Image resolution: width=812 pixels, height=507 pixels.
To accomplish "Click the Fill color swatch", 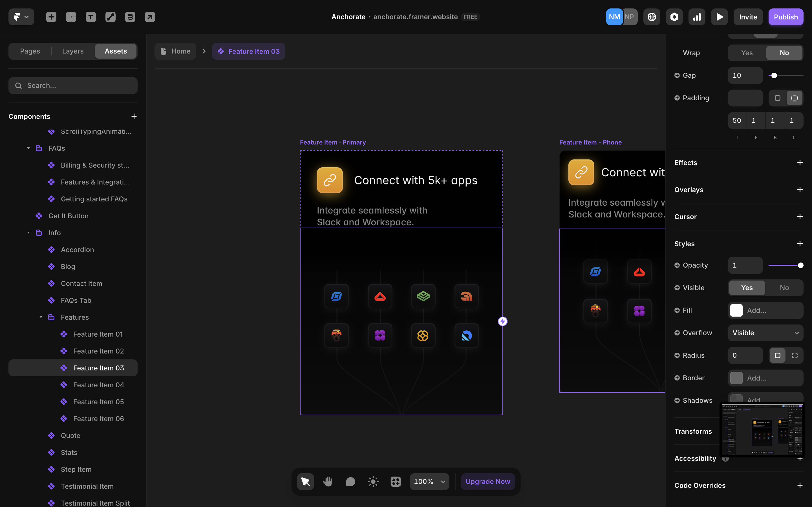I will point(736,310).
